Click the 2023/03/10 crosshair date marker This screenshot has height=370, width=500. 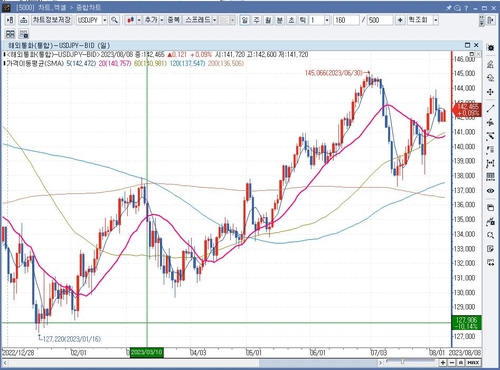tap(147, 352)
